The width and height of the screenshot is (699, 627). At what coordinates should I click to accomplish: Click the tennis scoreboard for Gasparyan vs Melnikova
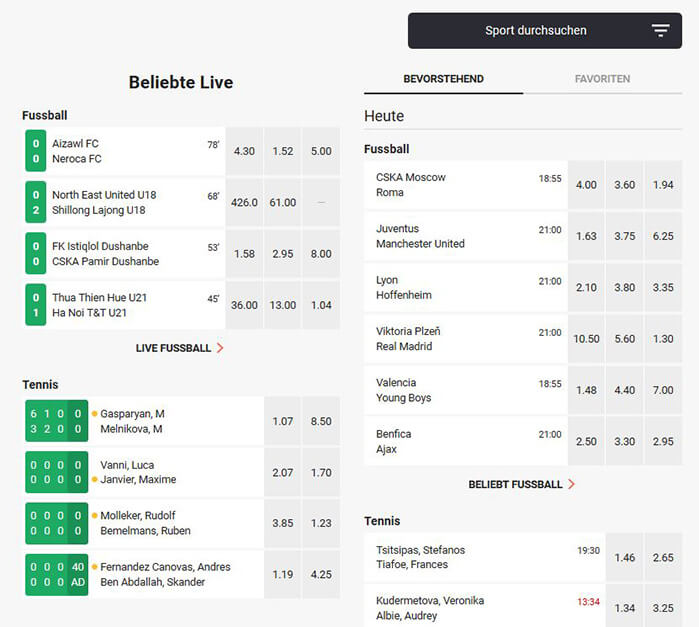point(57,421)
